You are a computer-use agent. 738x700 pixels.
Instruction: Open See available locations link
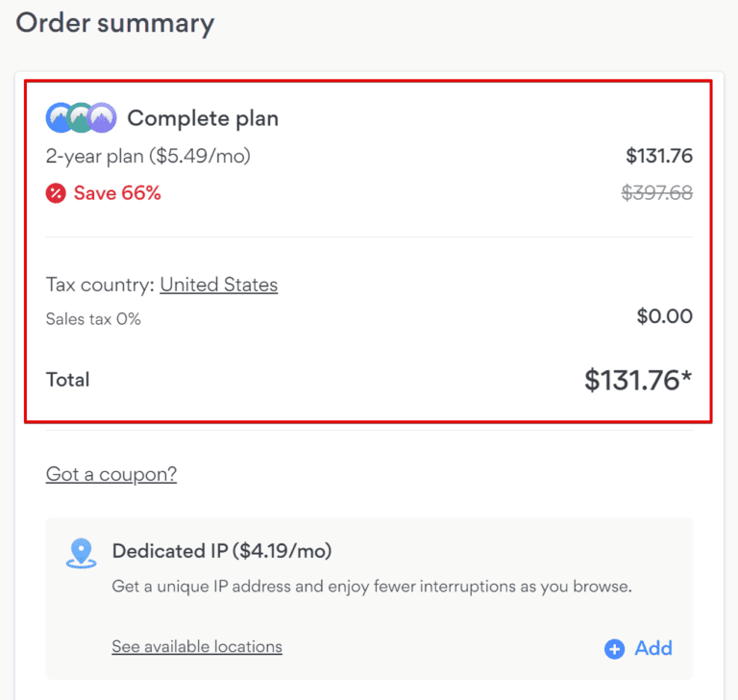[x=197, y=646]
